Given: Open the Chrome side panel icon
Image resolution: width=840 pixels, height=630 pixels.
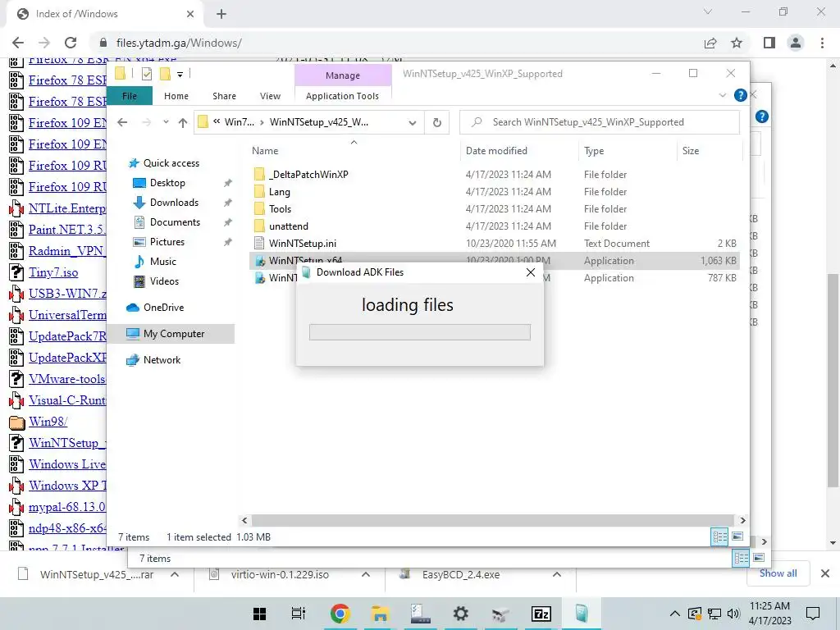Looking at the screenshot, I should [769, 43].
